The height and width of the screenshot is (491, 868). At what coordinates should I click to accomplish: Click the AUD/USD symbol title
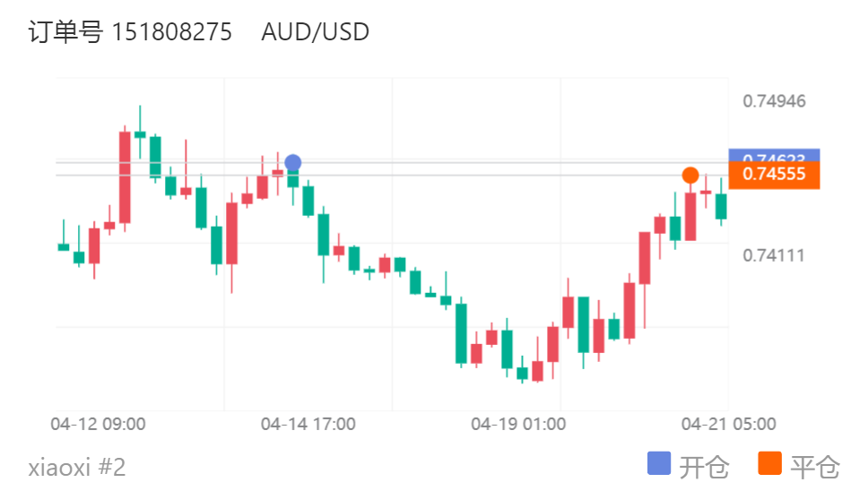[316, 32]
